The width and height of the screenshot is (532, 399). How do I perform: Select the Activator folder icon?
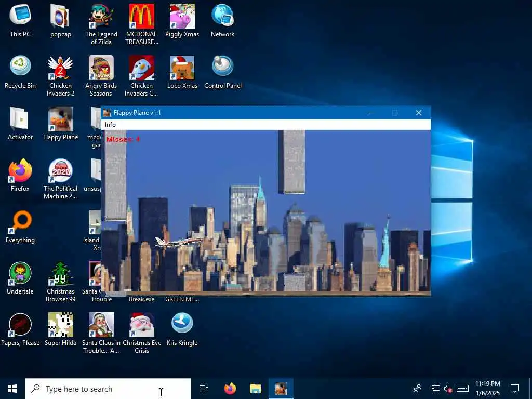(20, 124)
